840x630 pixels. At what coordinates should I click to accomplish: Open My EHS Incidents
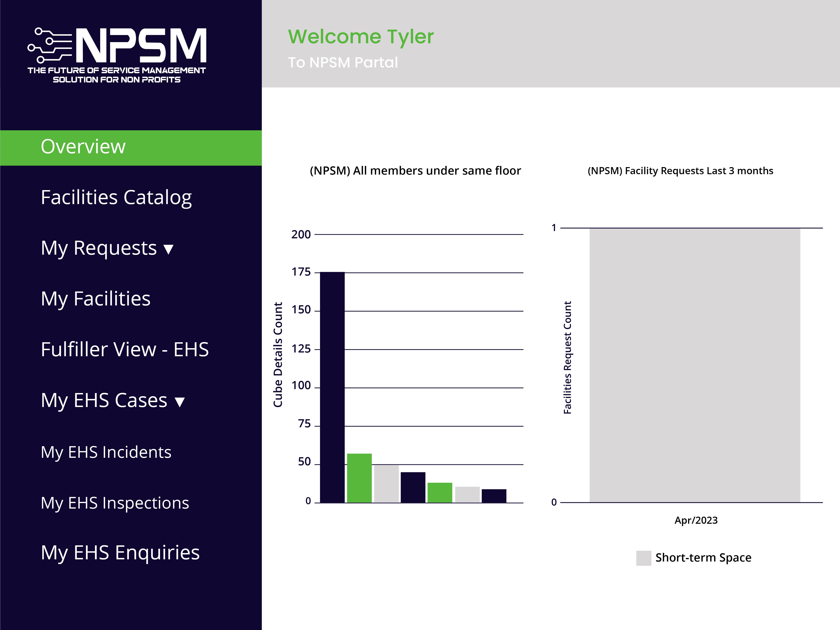click(x=106, y=452)
